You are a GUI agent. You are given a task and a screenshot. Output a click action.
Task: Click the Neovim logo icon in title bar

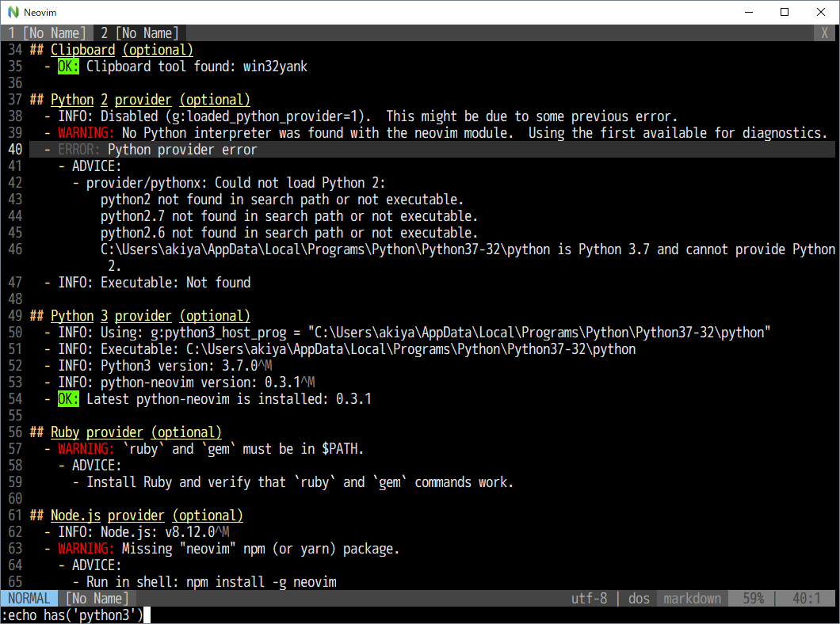(x=13, y=12)
